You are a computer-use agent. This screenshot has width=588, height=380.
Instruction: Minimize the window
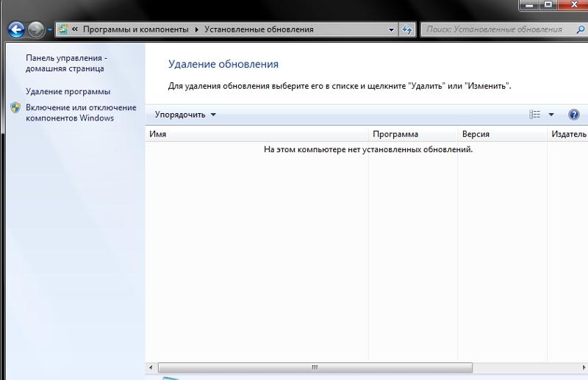(529, 5)
